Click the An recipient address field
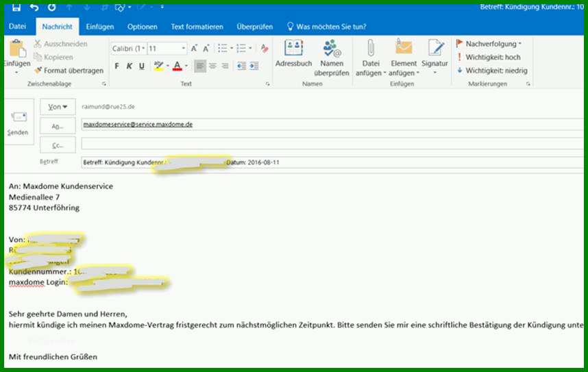588x372 pixels. point(332,125)
